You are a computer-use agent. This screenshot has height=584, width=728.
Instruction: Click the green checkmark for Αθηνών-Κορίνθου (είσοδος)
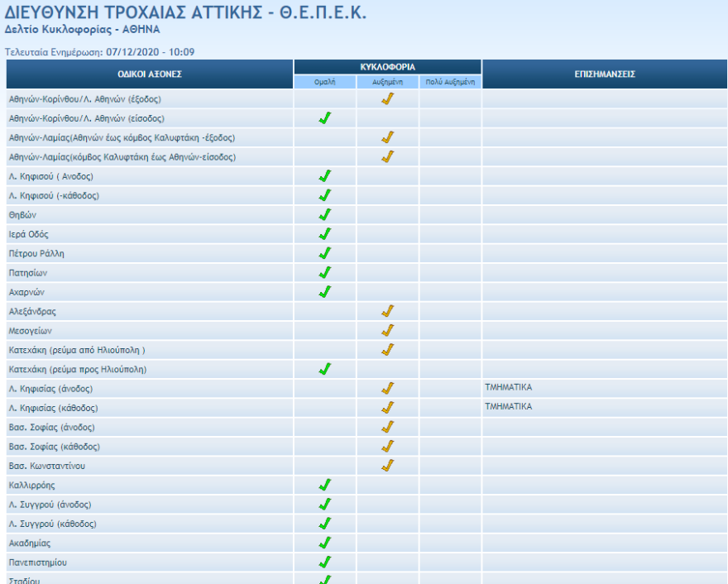325,118
